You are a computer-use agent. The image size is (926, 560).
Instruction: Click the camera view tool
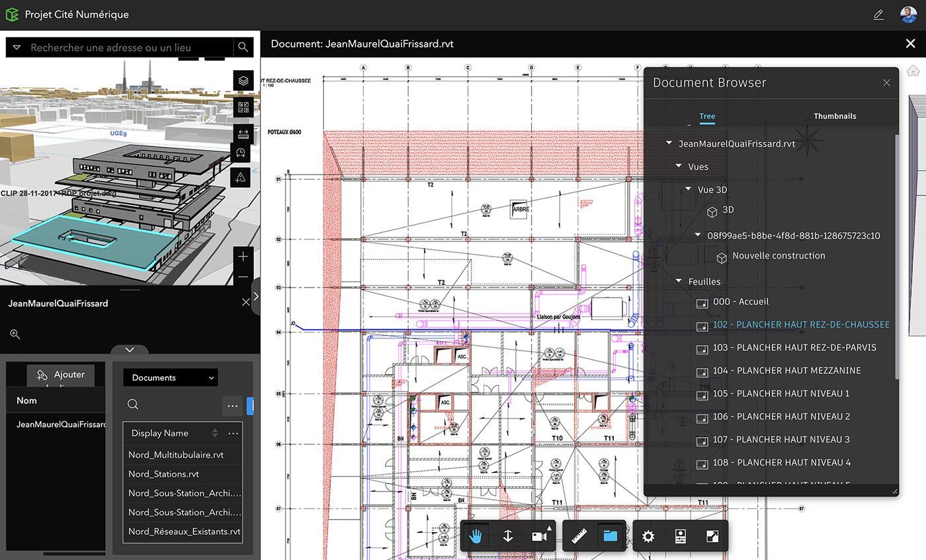click(x=540, y=536)
